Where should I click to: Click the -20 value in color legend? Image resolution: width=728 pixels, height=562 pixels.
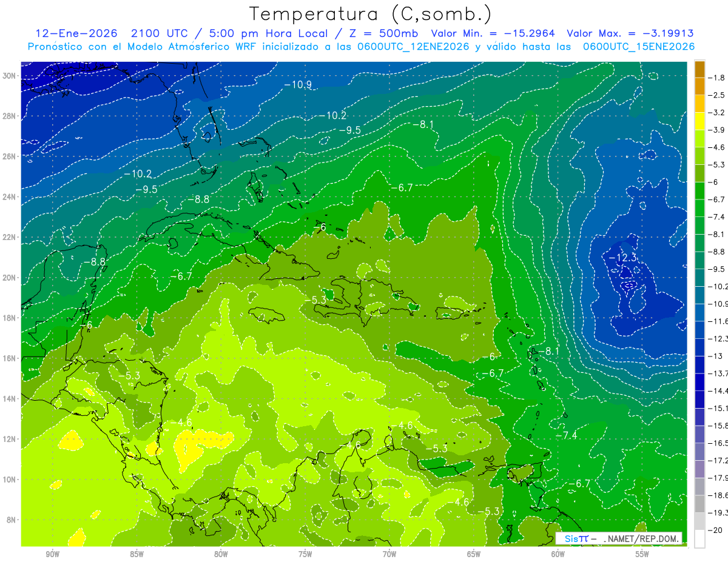(x=715, y=529)
